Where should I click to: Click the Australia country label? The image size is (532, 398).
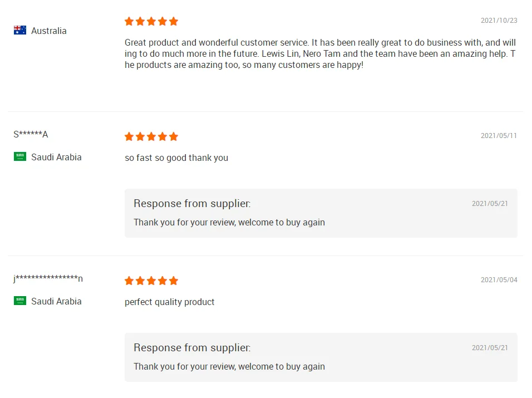(49, 31)
